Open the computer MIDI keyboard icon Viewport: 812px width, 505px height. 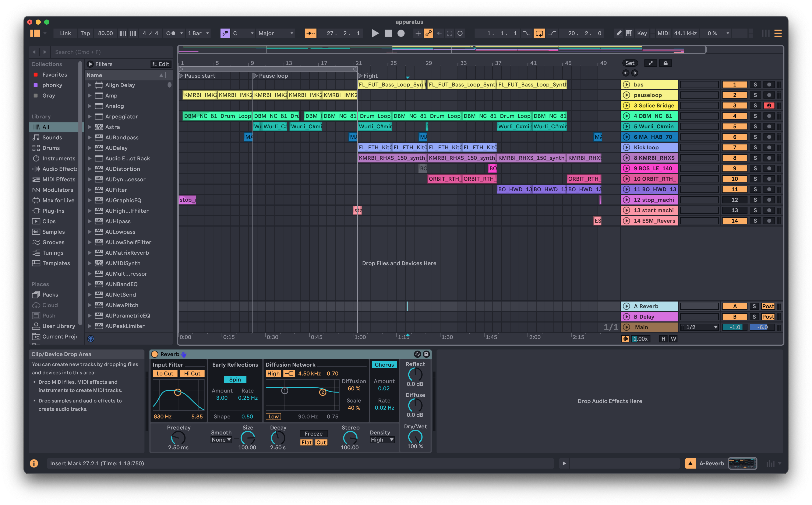(629, 33)
